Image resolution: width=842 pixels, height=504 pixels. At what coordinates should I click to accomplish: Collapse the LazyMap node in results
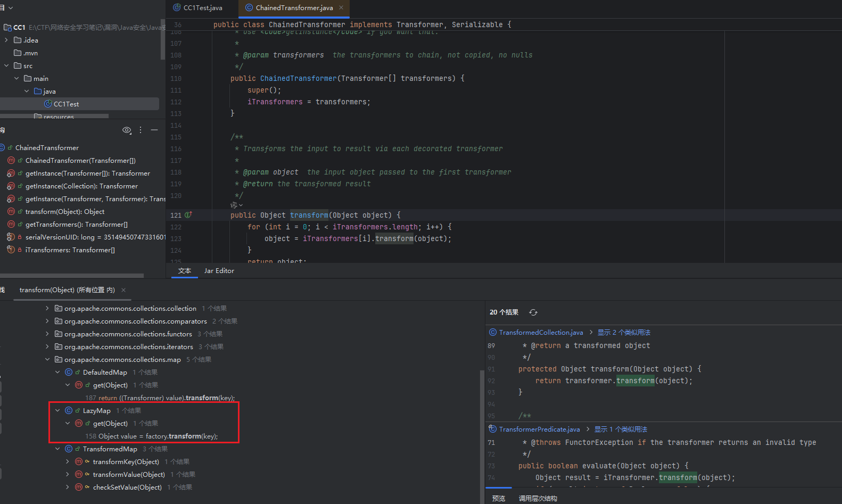coord(57,411)
